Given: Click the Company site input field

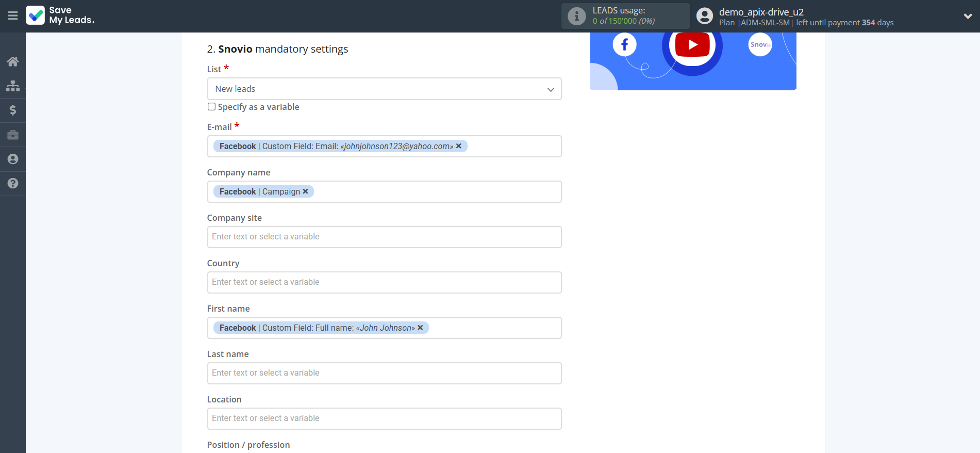Looking at the screenshot, I should (x=384, y=237).
